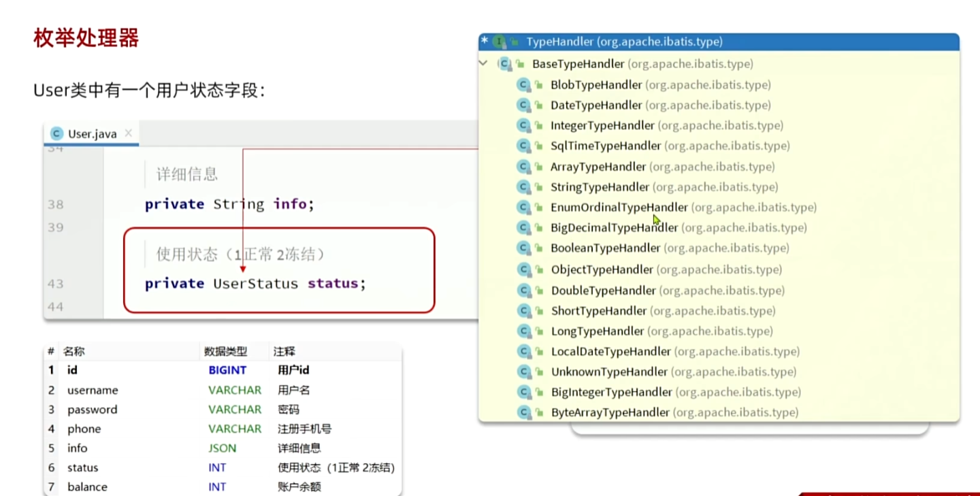Click class icon beside BooleanTypeHandler
The image size is (980, 496).
coord(523,248)
